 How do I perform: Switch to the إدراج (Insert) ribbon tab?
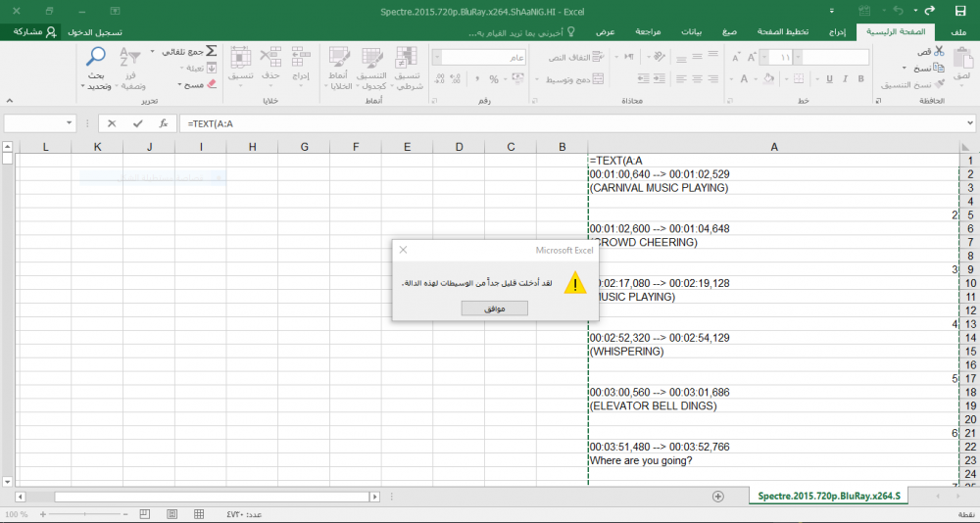837,32
